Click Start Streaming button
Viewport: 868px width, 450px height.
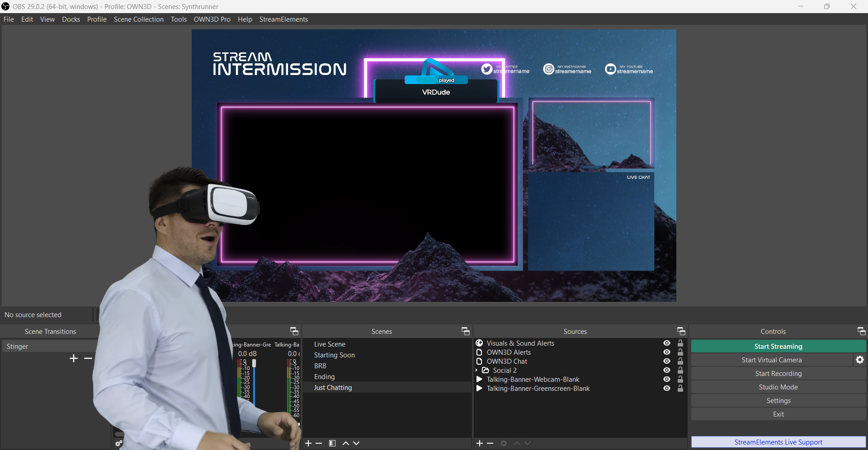pyautogui.click(x=778, y=347)
